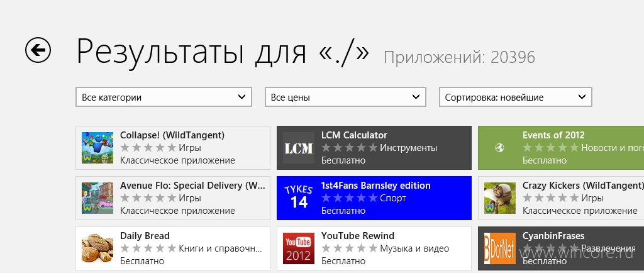Select the "LCM Calculator" title

click(354, 135)
